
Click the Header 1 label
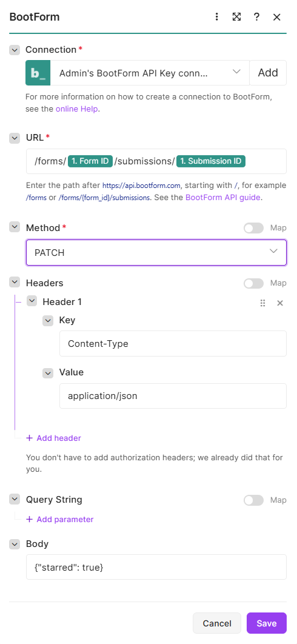[62, 302]
